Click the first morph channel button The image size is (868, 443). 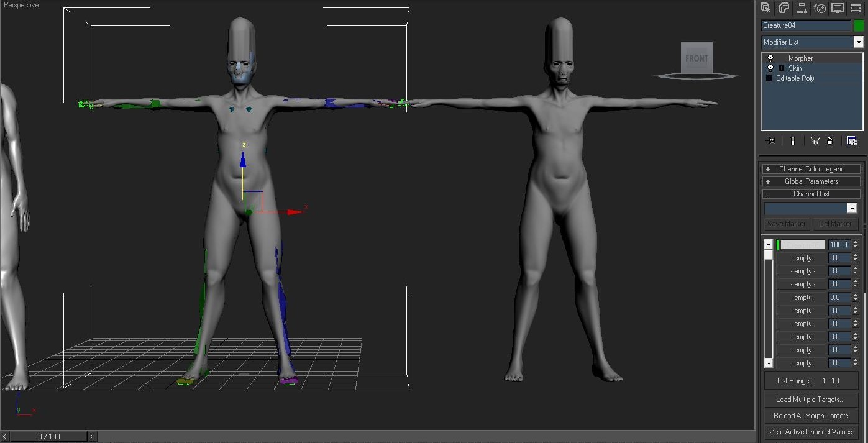tap(803, 245)
